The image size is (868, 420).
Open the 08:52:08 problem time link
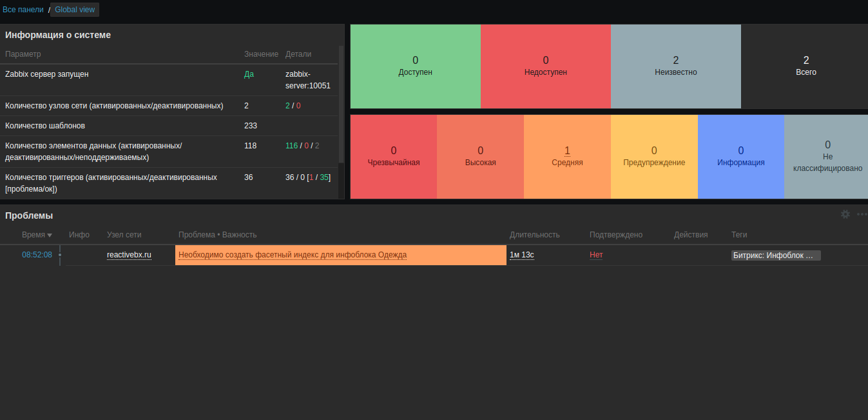click(37, 255)
